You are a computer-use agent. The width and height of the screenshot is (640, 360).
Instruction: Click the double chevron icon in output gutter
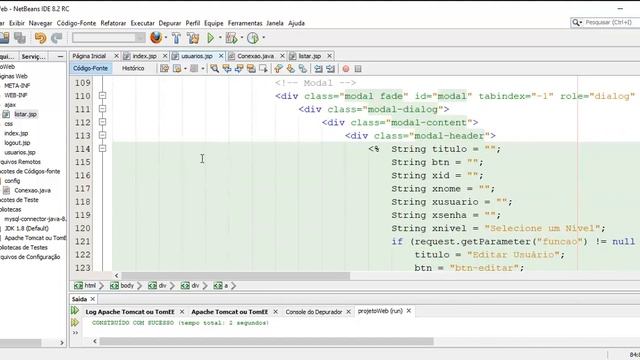click(75, 333)
